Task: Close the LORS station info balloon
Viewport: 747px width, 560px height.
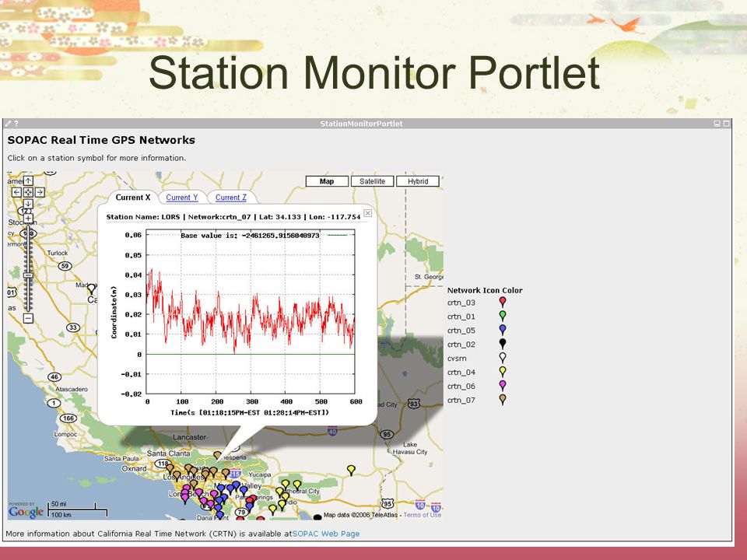Action: tap(368, 213)
